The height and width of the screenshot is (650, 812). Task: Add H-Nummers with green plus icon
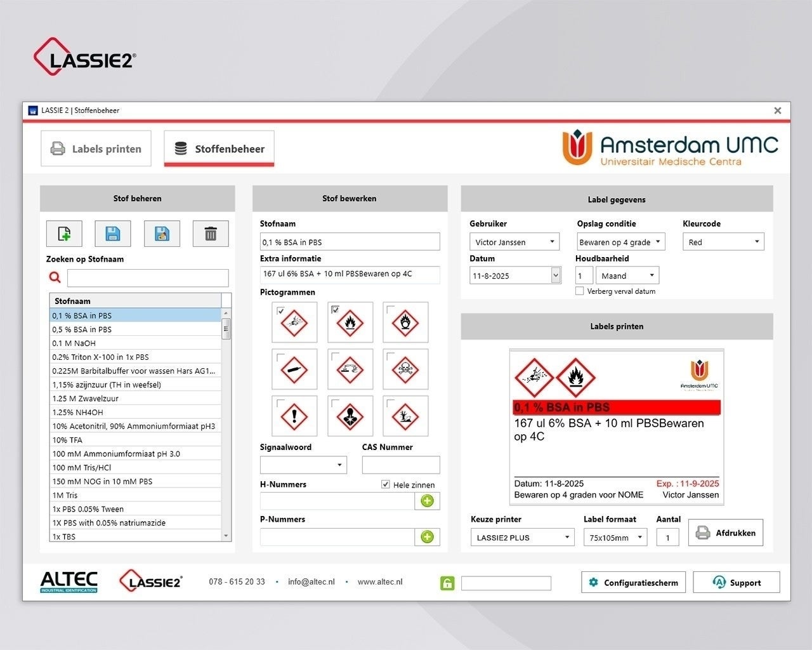point(427,501)
